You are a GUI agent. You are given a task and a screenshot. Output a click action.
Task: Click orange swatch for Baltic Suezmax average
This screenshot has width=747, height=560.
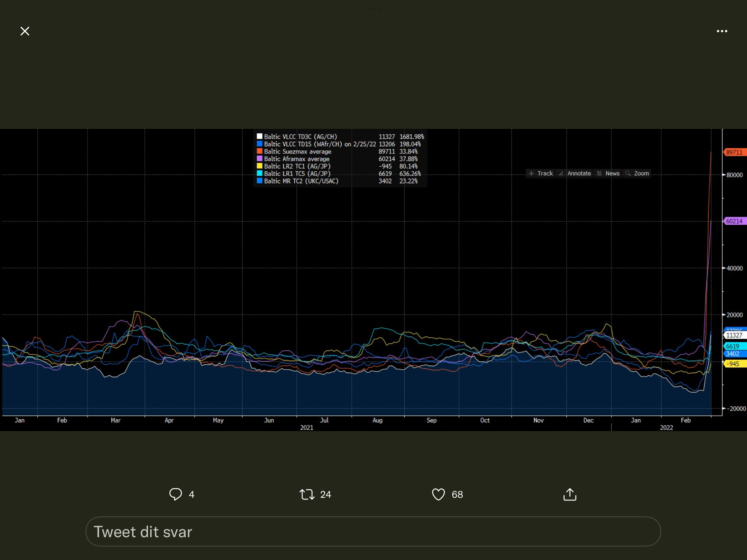tap(259, 151)
